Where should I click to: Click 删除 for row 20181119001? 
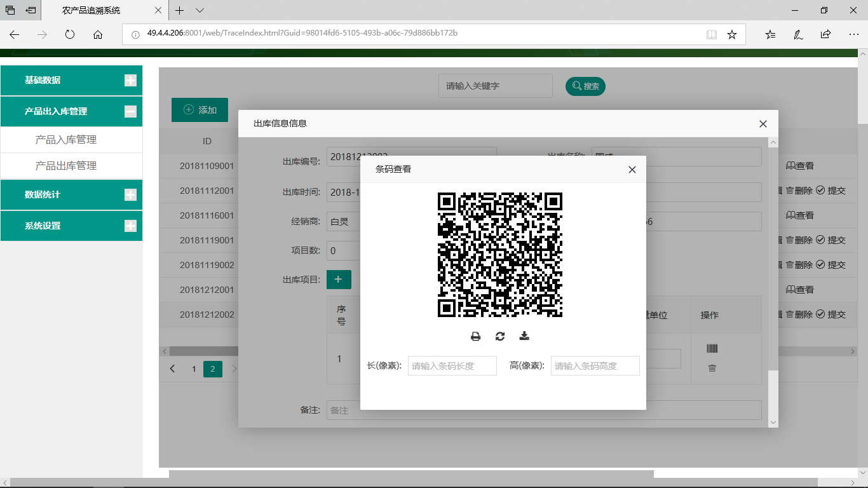tap(799, 240)
